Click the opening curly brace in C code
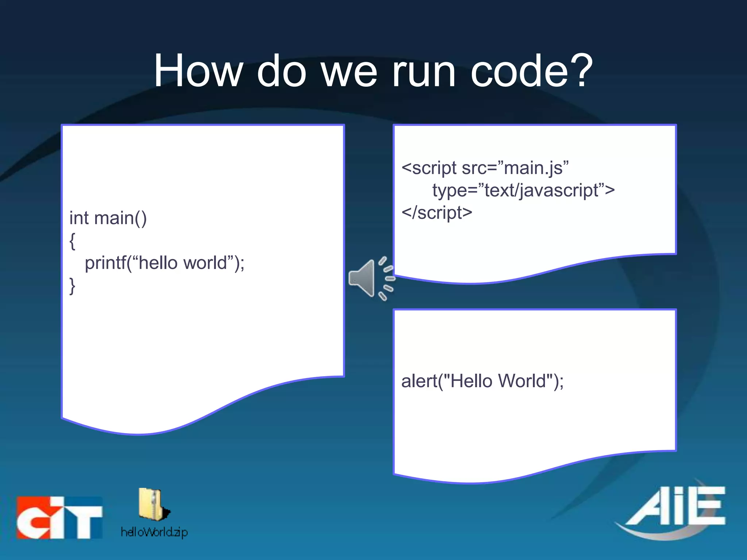Viewport: 747px width, 560px height. coord(73,241)
